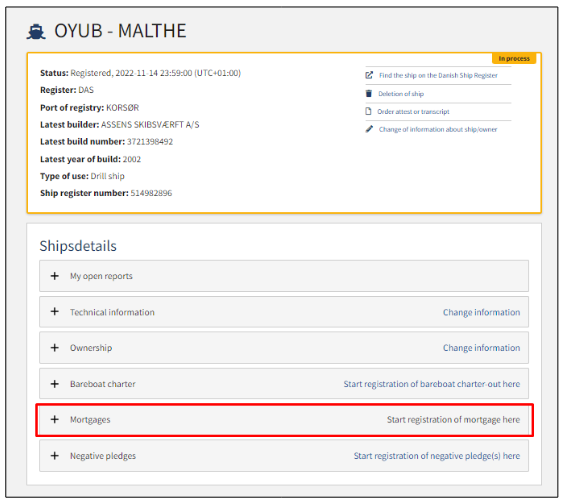Open Find the ship on the Danish Ship Register
Screen dimensions: 563x501
pyautogui.click(x=438, y=75)
